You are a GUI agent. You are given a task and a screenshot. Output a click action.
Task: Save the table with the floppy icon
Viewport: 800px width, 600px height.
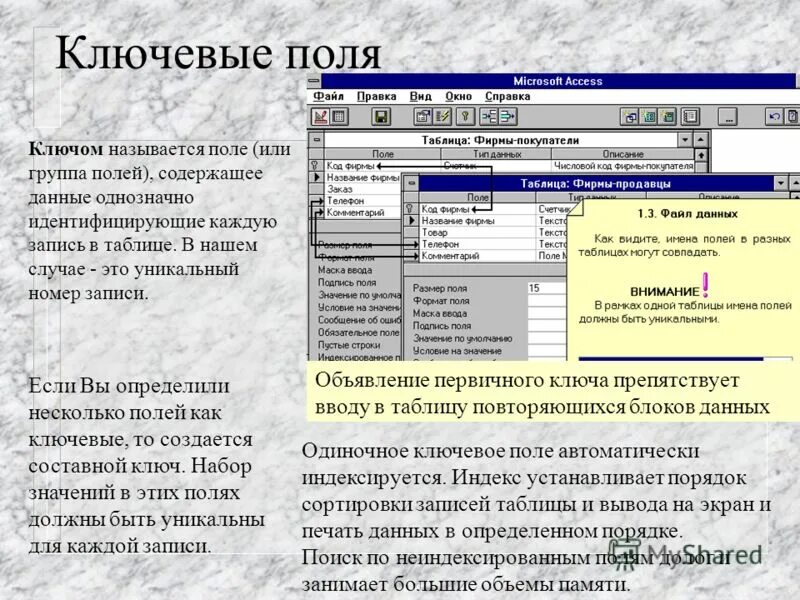tap(381, 117)
